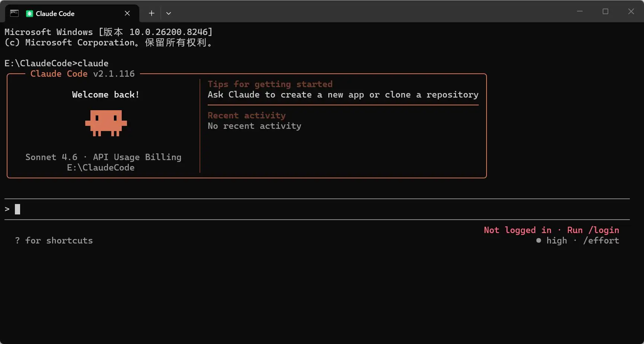
Task: Close the Claude Code tab
Action: [127, 13]
